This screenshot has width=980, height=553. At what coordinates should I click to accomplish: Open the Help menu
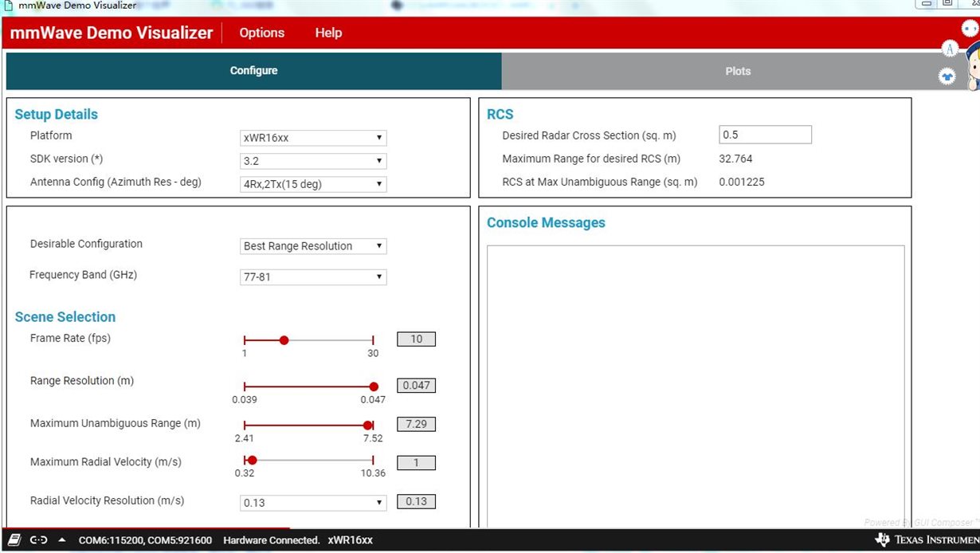(x=328, y=33)
